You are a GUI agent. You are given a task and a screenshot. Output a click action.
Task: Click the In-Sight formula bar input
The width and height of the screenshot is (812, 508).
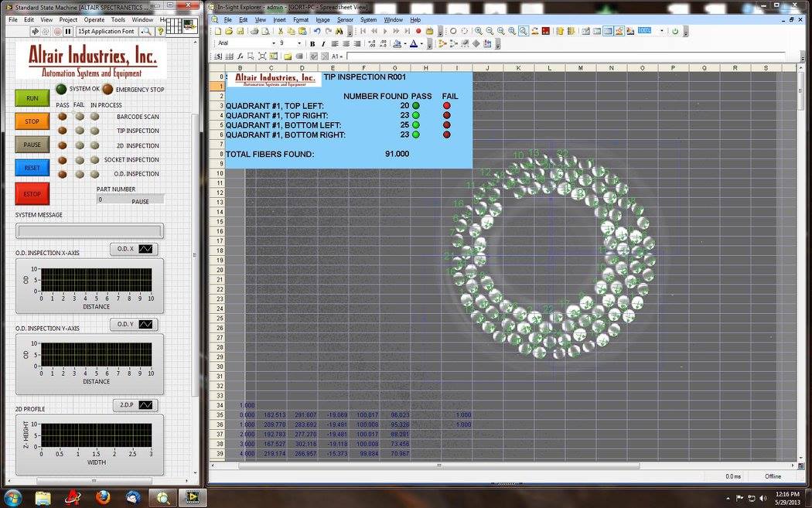point(565,56)
